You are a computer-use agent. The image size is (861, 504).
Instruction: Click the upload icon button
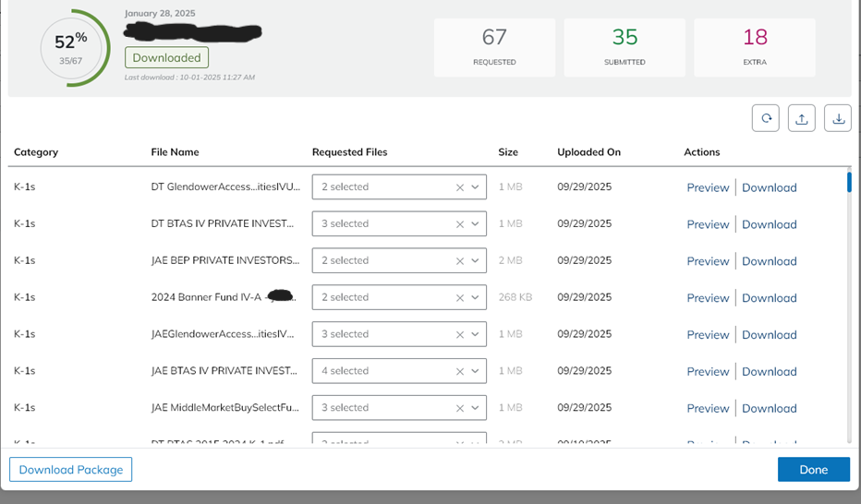click(x=802, y=118)
